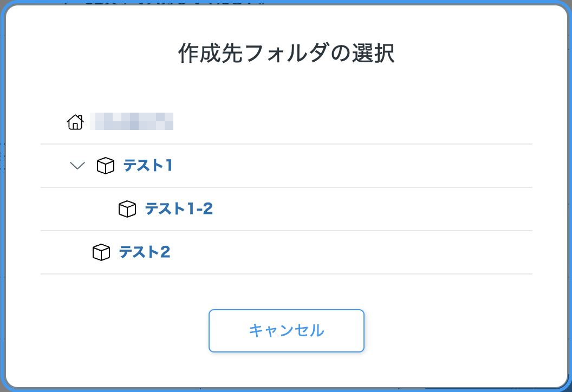Image resolution: width=572 pixels, height=392 pixels.
Task: Pick the home root folder row
Action: (287, 122)
